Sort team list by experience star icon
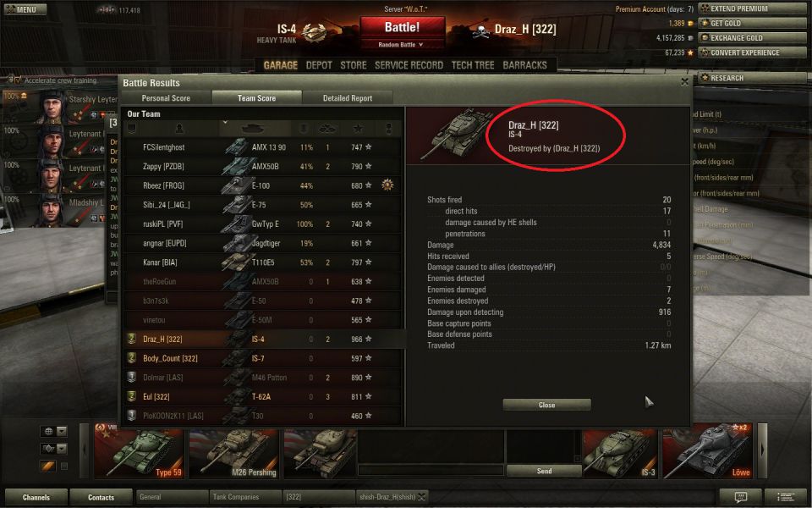The width and height of the screenshot is (812, 508). point(358,128)
